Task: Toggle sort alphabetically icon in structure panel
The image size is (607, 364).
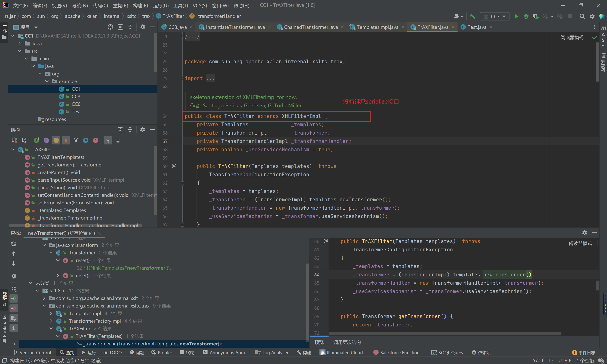Action: [x=24, y=140]
